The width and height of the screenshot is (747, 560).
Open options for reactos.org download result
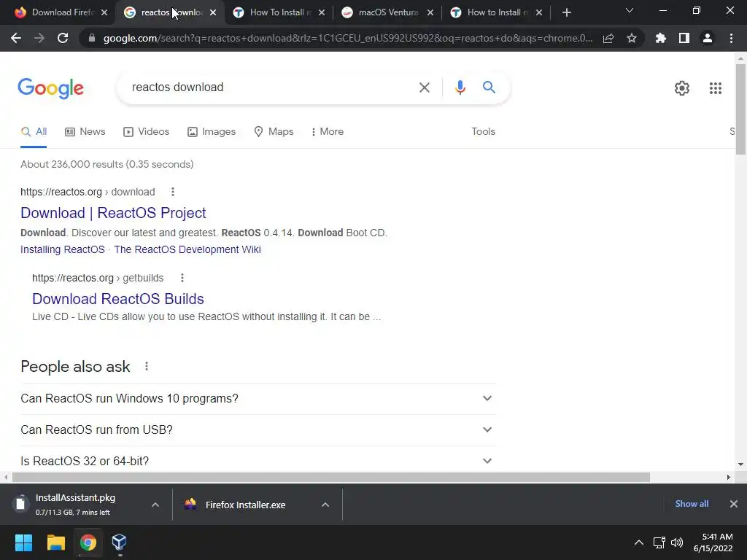(173, 192)
